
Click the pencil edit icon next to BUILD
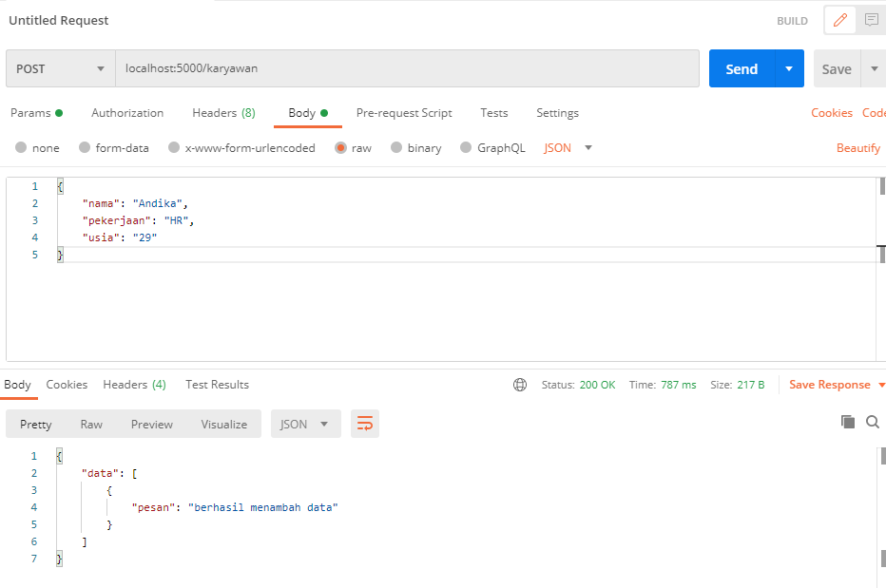[840, 20]
